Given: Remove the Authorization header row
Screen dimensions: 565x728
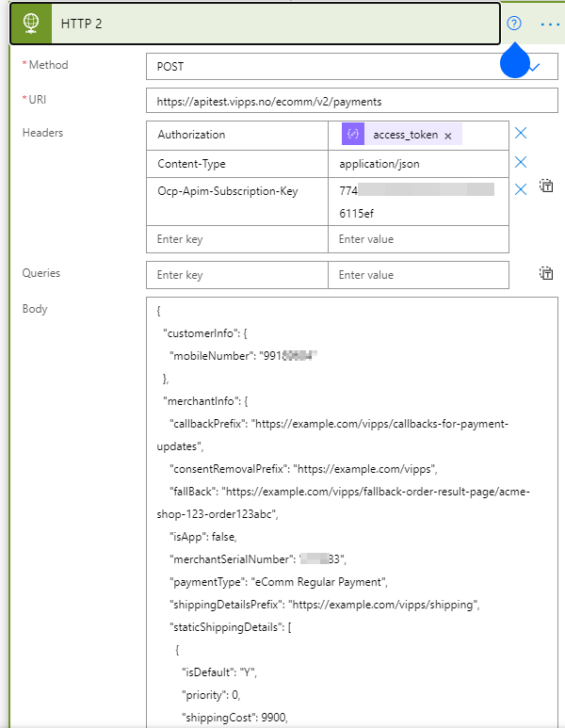Looking at the screenshot, I should pyautogui.click(x=521, y=133).
